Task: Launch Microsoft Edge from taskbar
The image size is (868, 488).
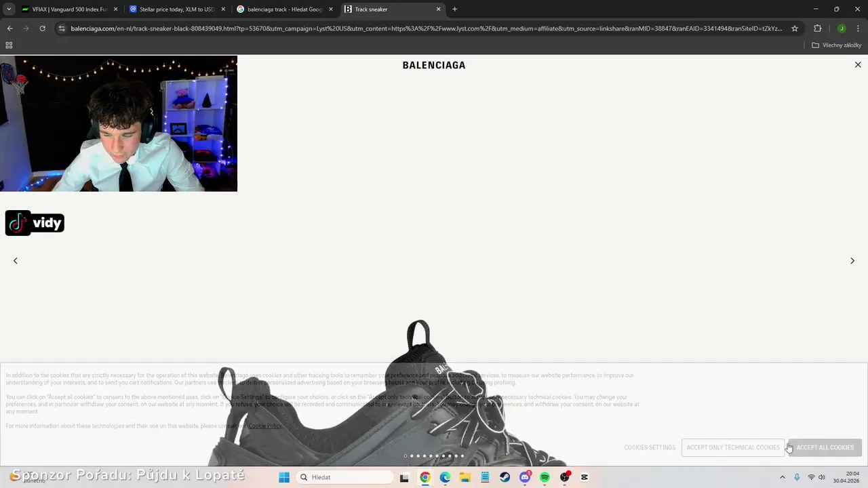Action: pyautogui.click(x=445, y=477)
